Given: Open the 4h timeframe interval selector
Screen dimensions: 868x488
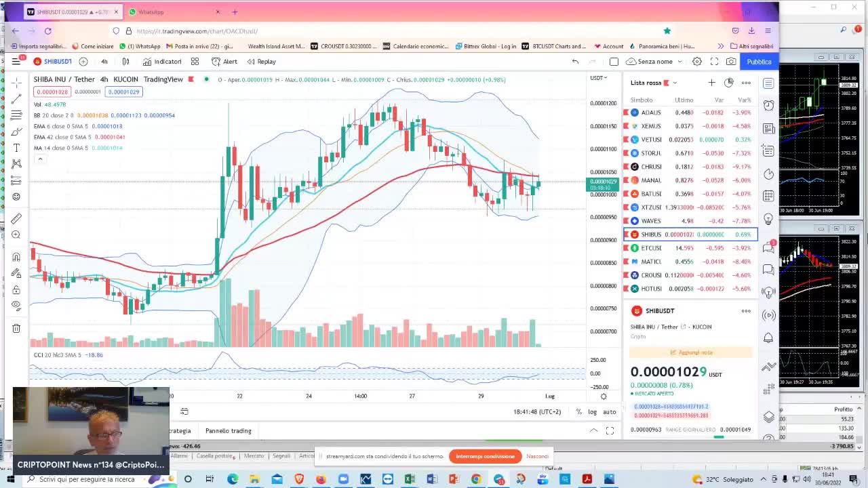Looking at the screenshot, I should (x=104, y=62).
